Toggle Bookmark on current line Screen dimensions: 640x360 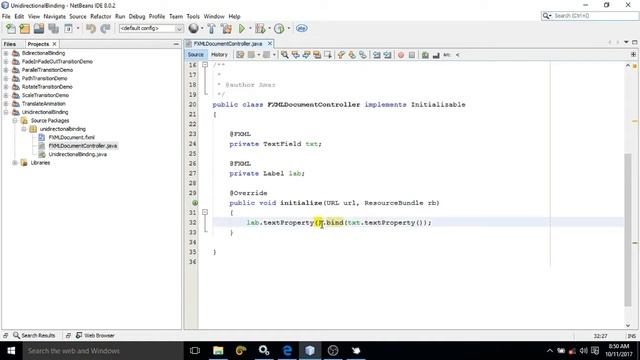pyautogui.click(x=362, y=55)
